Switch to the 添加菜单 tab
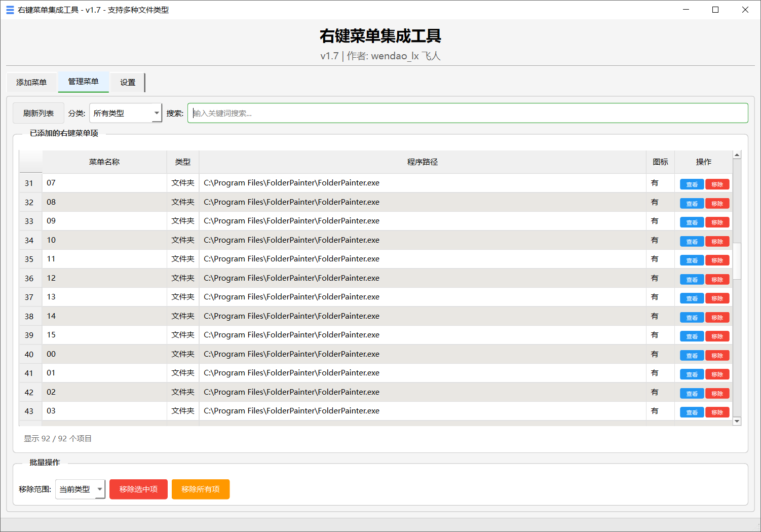This screenshot has width=761, height=532. click(31, 82)
